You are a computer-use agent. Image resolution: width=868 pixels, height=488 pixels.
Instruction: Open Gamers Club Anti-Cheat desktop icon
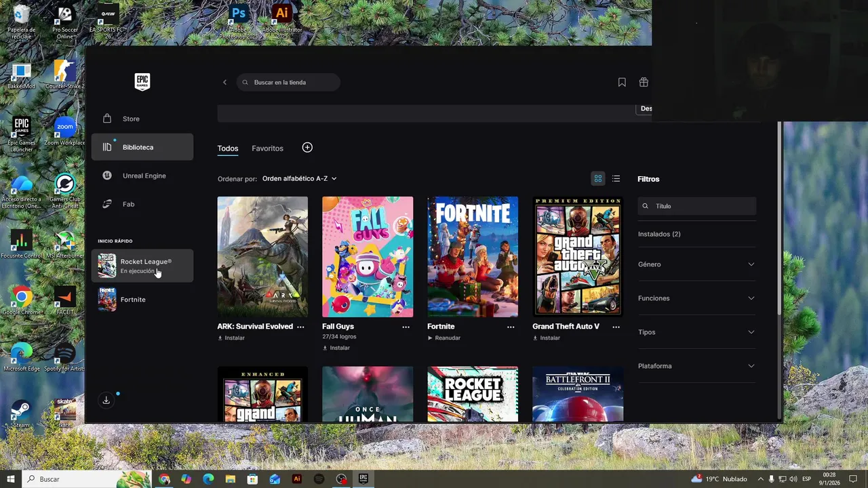pyautogui.click(x=65, y=191)
